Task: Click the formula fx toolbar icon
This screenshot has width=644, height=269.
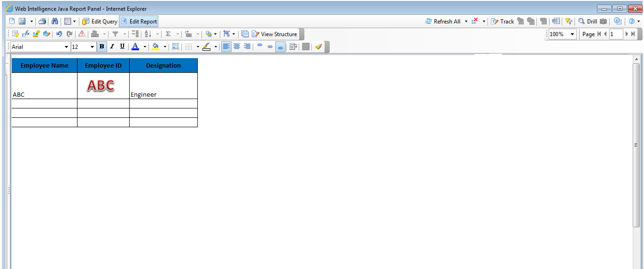Action: 26,34
